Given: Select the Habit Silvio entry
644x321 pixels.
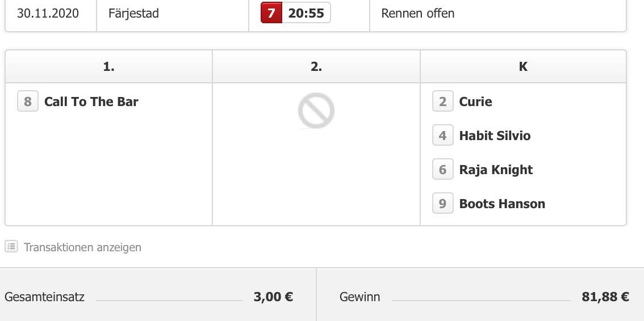Looking at the screenshot, I should tap(495, 136).
